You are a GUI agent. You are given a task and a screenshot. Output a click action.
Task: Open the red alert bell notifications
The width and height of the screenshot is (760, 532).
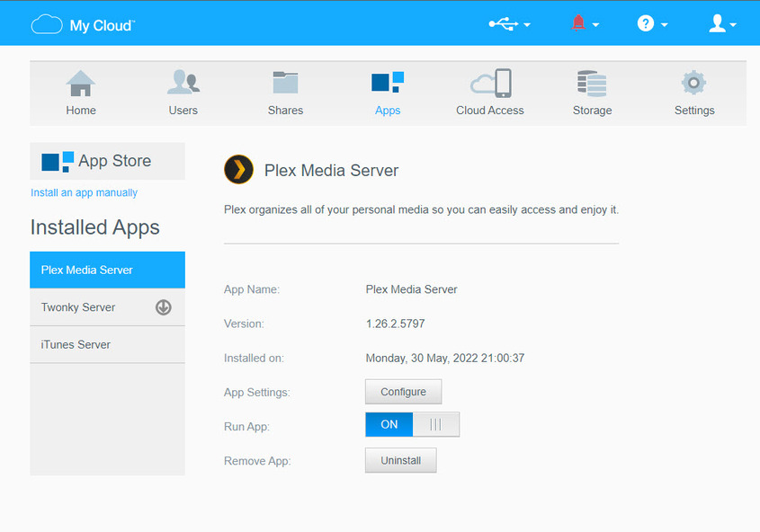click(577, 23)
